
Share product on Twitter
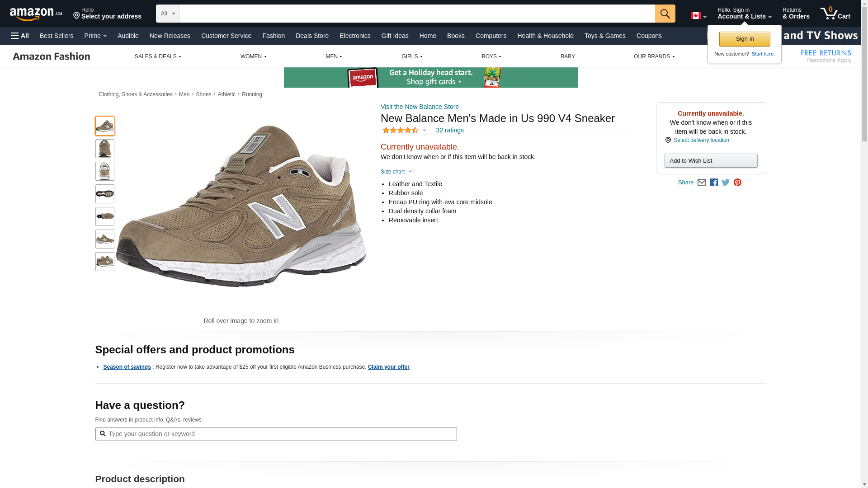pyautogui.click(x=726, y=183)
